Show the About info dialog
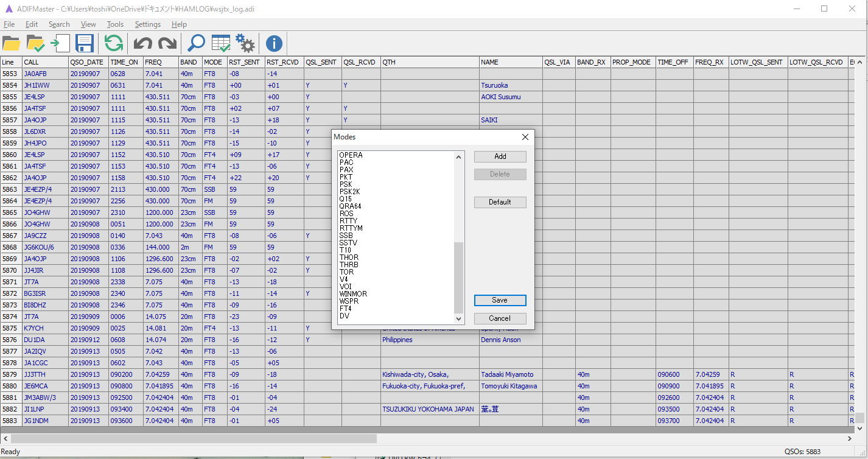 click(x=273, y=43)
